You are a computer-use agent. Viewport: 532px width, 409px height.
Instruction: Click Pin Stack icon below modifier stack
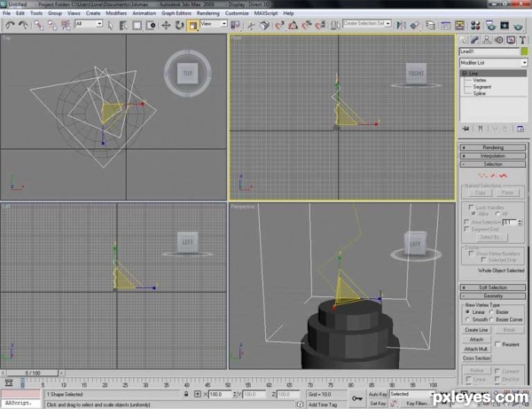click(465, 129)
